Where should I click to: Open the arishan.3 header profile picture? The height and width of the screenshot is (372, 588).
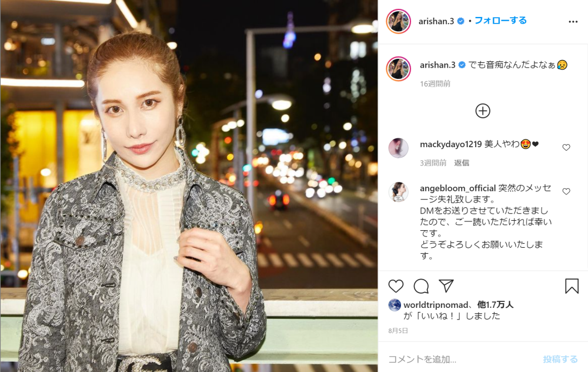click(399, 21)
